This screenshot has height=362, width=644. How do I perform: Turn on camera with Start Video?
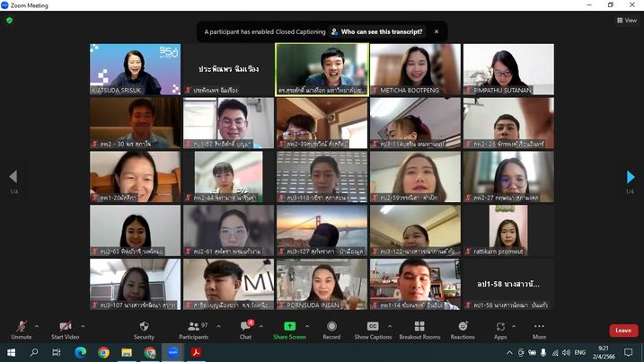[65, 329]
